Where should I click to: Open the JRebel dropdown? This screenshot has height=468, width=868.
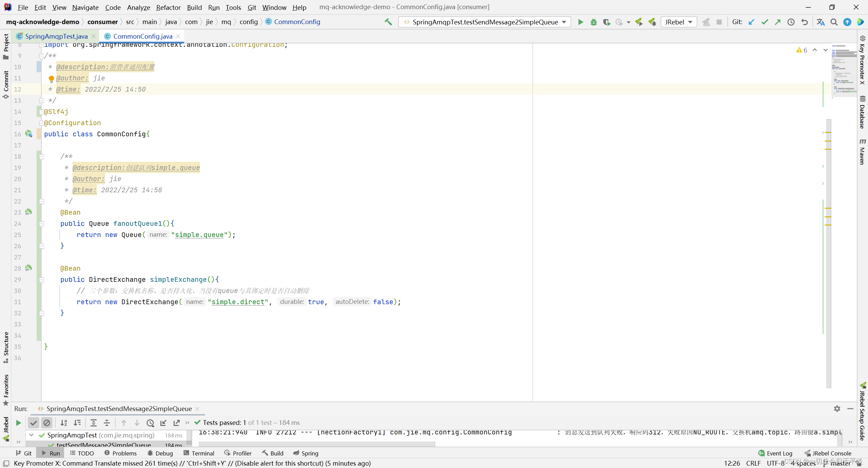[678, 22]
